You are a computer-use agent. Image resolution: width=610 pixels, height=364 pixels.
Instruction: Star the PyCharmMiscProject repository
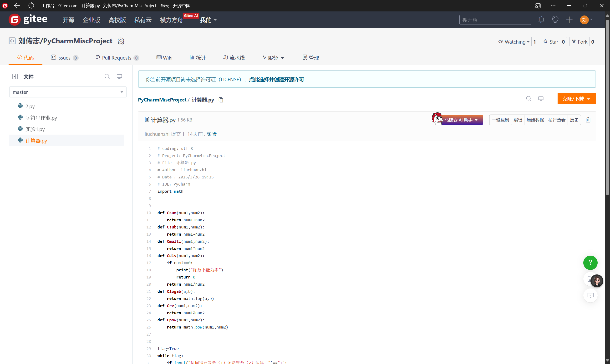click(551, 42)
